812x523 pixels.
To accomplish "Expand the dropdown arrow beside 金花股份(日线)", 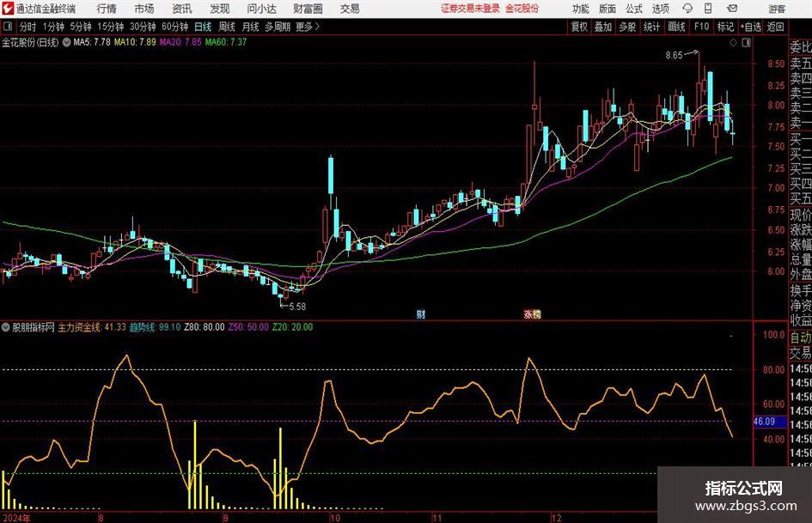I will 66,42.
